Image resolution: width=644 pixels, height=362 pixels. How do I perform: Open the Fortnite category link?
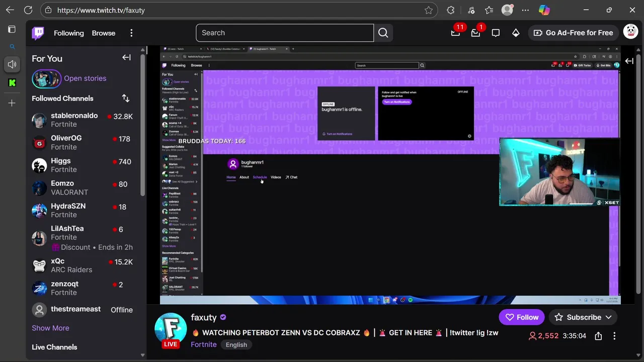pos(204,344)
